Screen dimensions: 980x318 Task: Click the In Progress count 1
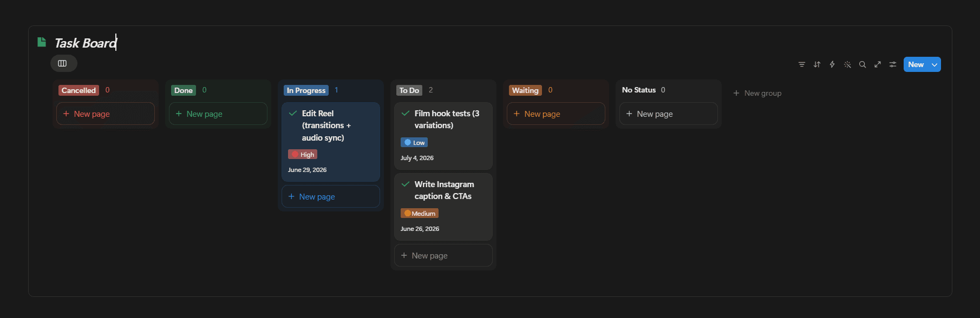336,90
